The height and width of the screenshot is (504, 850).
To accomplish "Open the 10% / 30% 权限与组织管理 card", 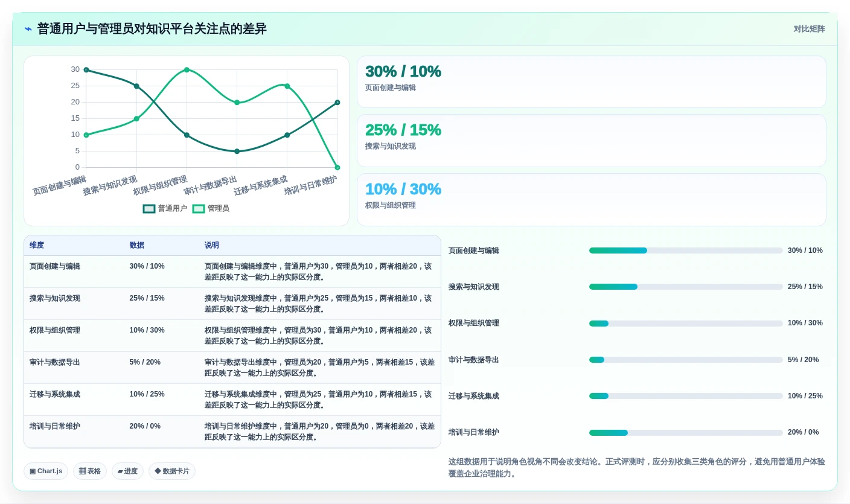I will tap(592, 200).
